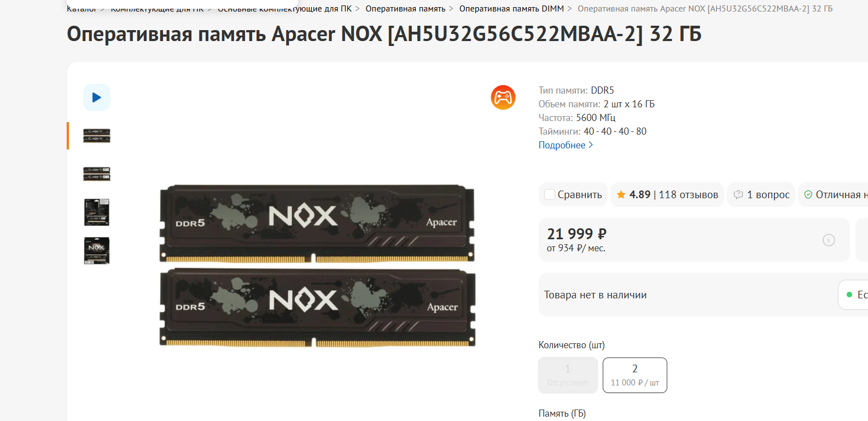Click the green shield checkmark icon
868x421 pixels.
808,194
